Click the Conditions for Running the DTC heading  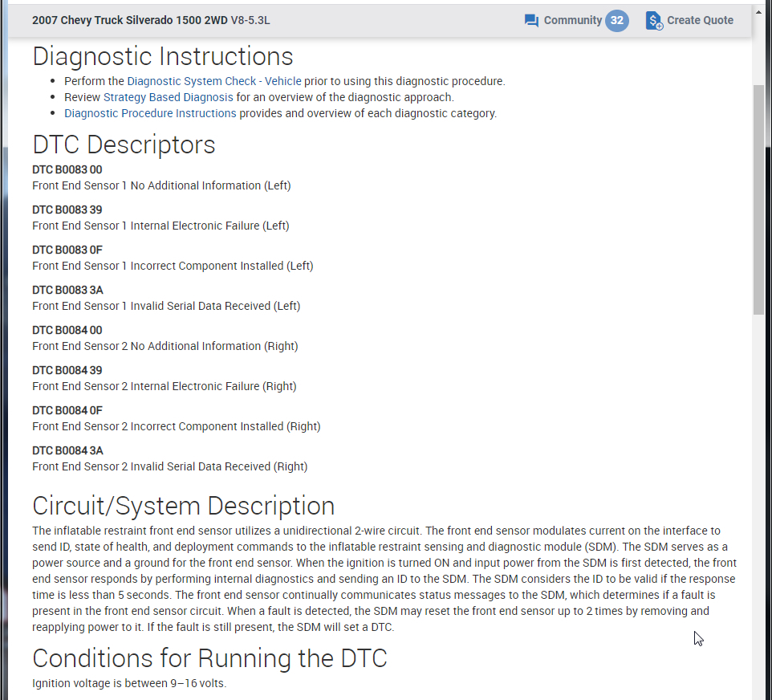[209, 658]
